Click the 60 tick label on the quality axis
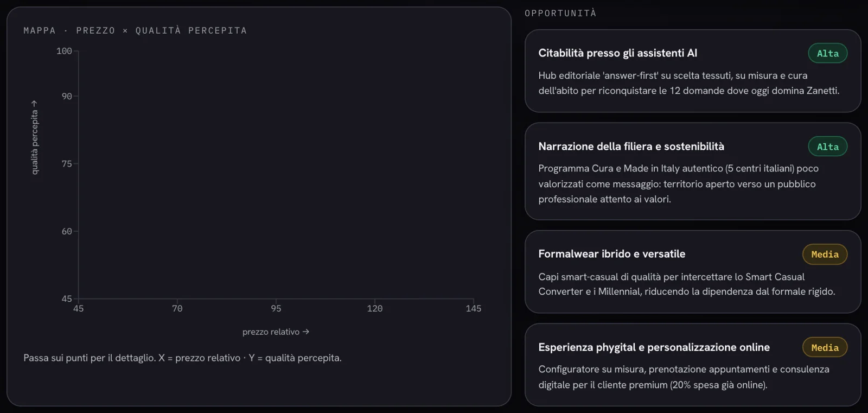This screenshot has height=413, width=868. tap(67, 231)
